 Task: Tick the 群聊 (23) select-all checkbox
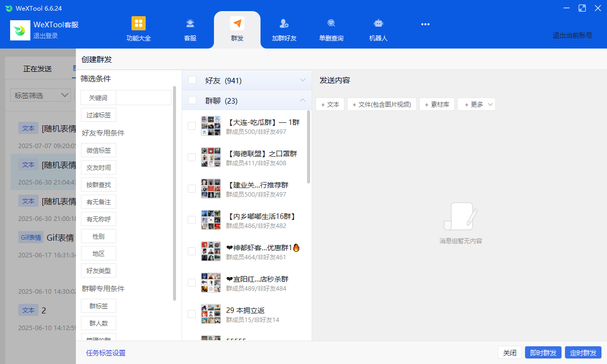click(192, 100)
